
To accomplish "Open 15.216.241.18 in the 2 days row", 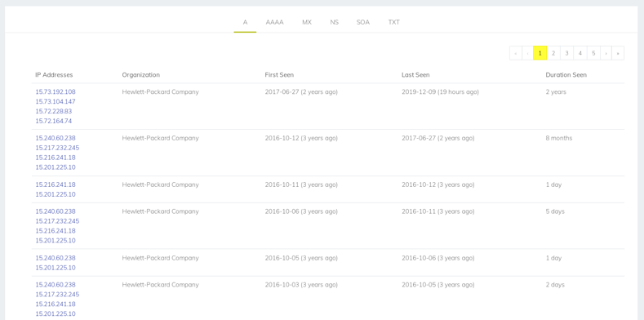I will pos(56,304).
